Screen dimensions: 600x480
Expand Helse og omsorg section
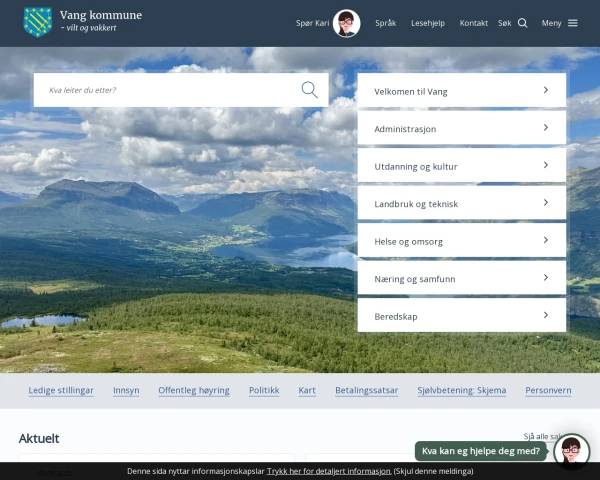[x=461, y=240]
